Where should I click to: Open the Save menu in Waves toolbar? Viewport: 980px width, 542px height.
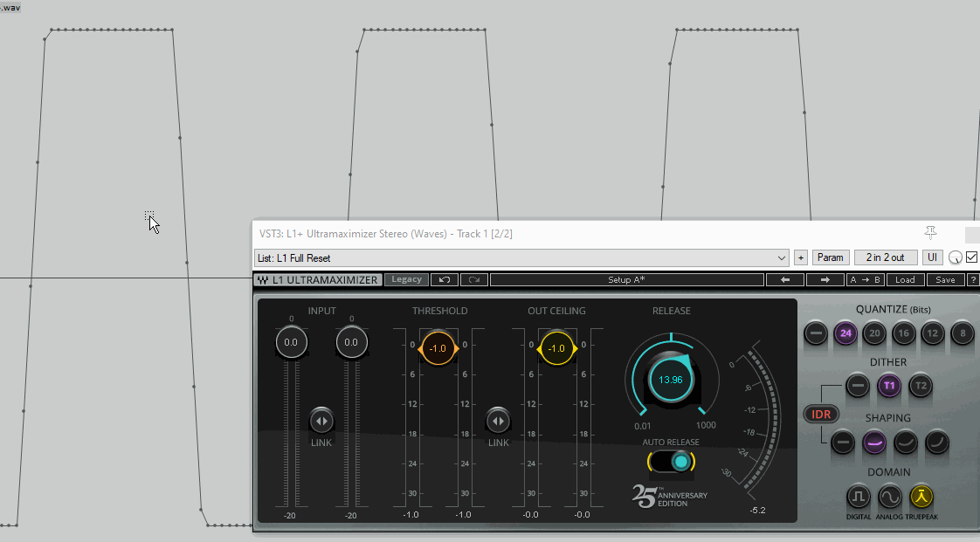tap(945, 280)
